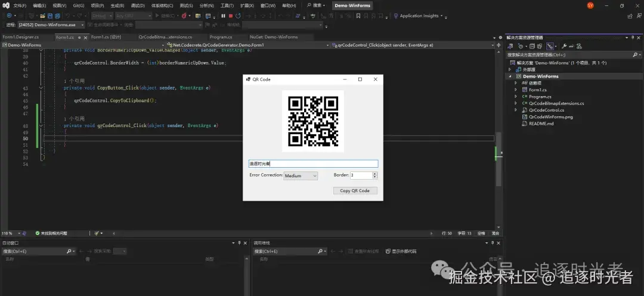
Task: Click the Undo arrow icon in toolbar
Action: (x=67, y=16)
